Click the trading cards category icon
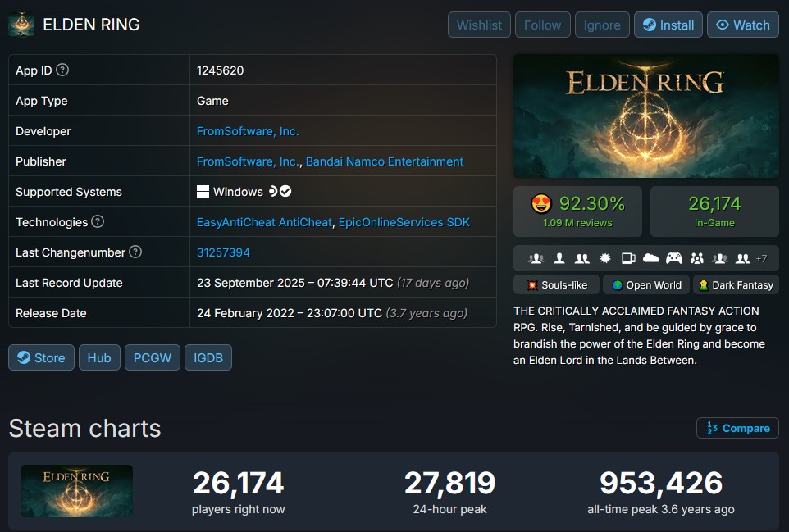 pyautogui.click(x=628, y=258)
